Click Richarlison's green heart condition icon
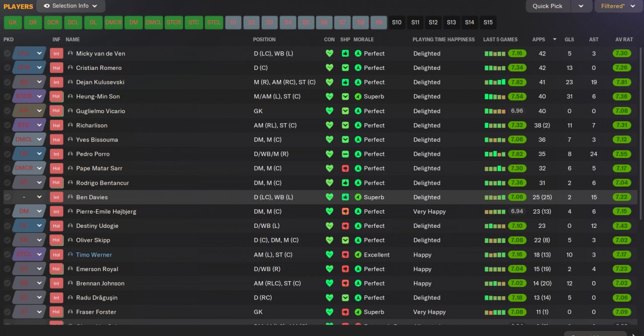Image resolution: width=644 pixels, height=336 pixels. (330, 125)
